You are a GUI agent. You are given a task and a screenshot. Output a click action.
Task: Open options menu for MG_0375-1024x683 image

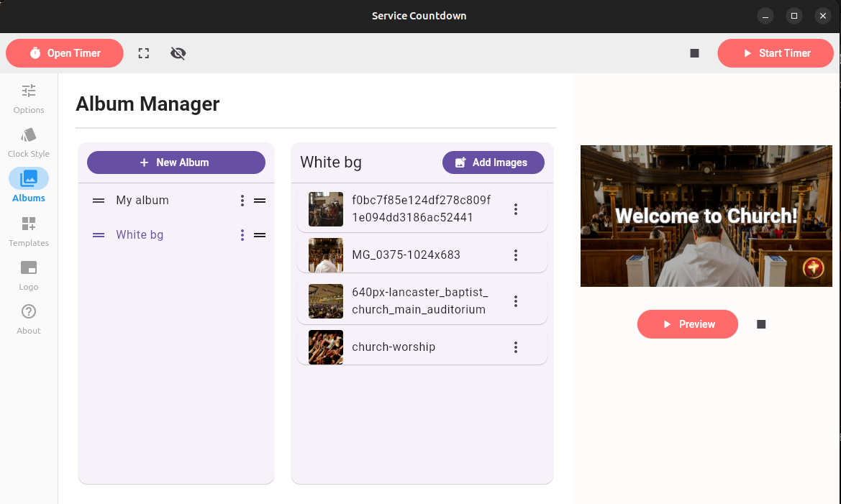516,255
